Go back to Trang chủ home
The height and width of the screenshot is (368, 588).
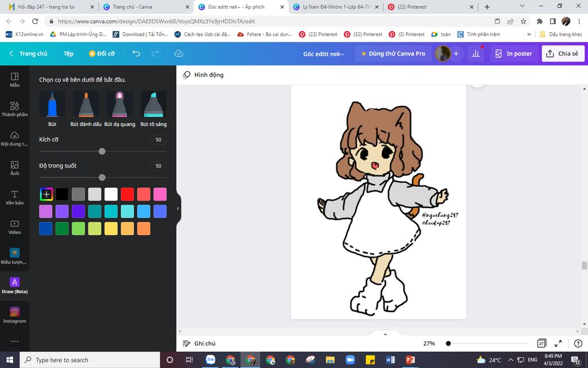[29, 53]
